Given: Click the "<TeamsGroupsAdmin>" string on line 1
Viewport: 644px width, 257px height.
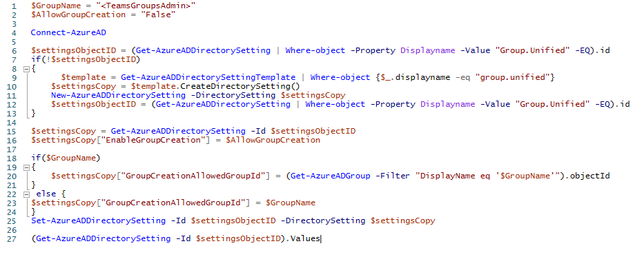Looking at the screenshot, I should (x=146, y=6).
